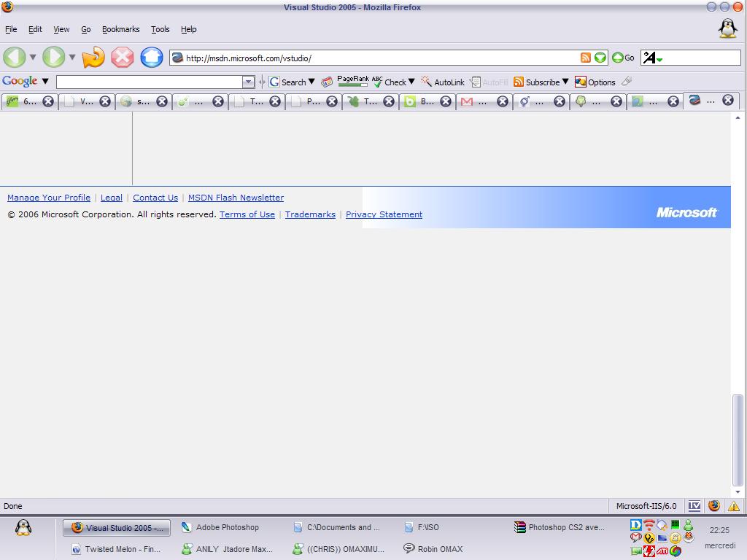Click the Tux penguin throbber icon
Image resolution: width=747 pixels, height=560 pixels.
[x=727, y=28]
